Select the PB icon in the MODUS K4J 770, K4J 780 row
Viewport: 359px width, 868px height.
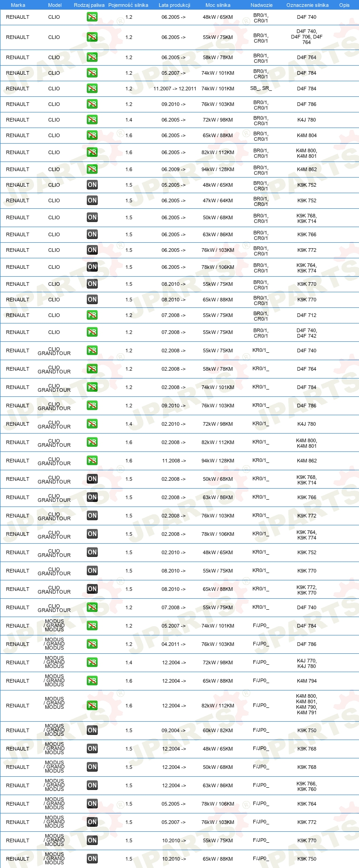coord(92,662)
